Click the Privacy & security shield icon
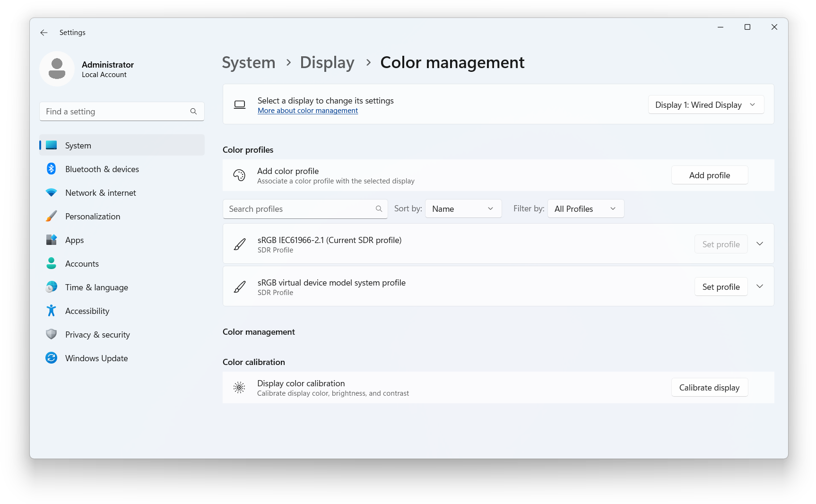 [x=51, y=334]
